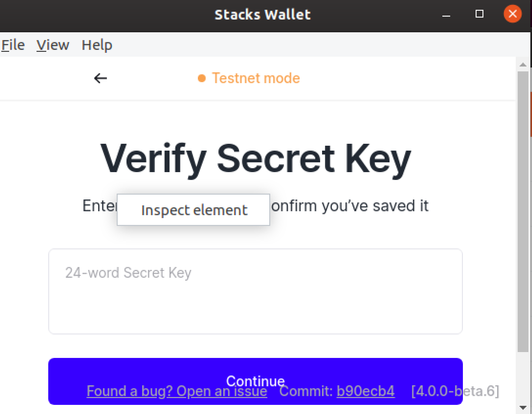Open the commit b90ecb4 link

point(365,391)
